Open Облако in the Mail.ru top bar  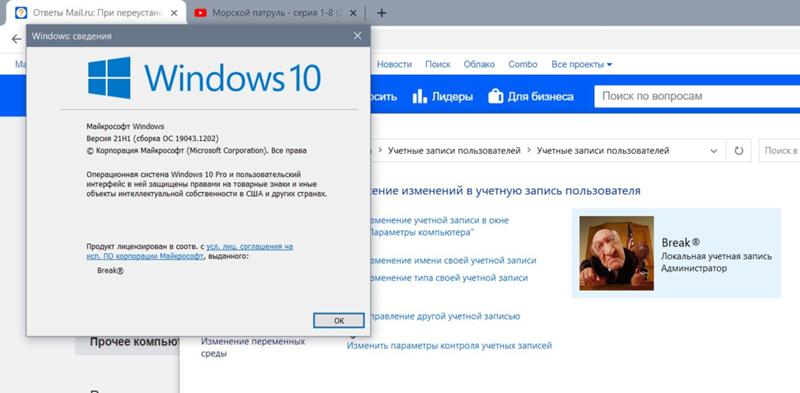tap(479, 64)
